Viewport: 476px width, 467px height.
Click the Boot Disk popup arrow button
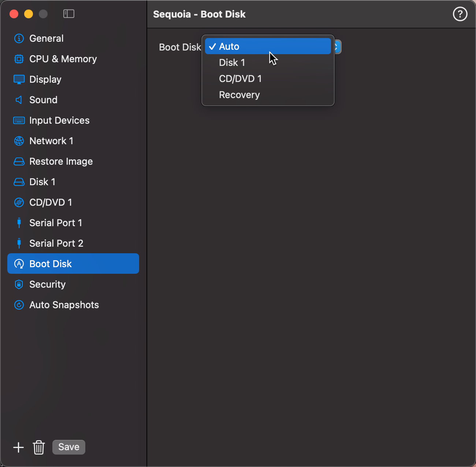pyautogui.click(x=337, y=47)
